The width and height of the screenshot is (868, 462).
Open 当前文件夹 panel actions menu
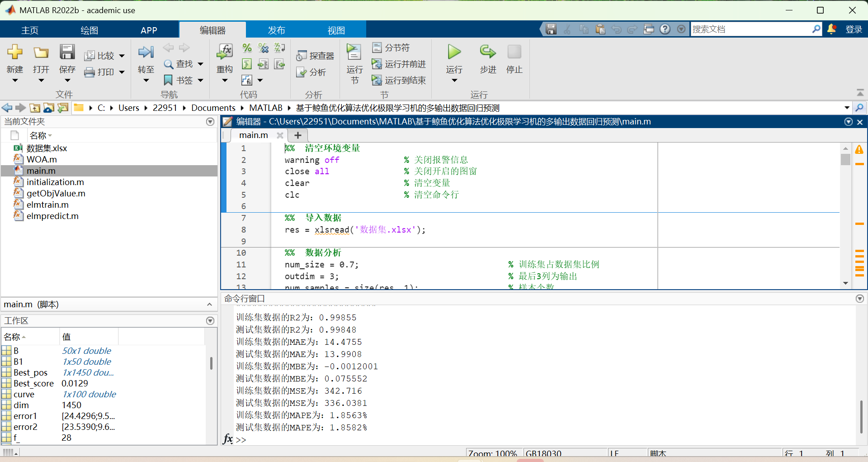pos(210,122)
